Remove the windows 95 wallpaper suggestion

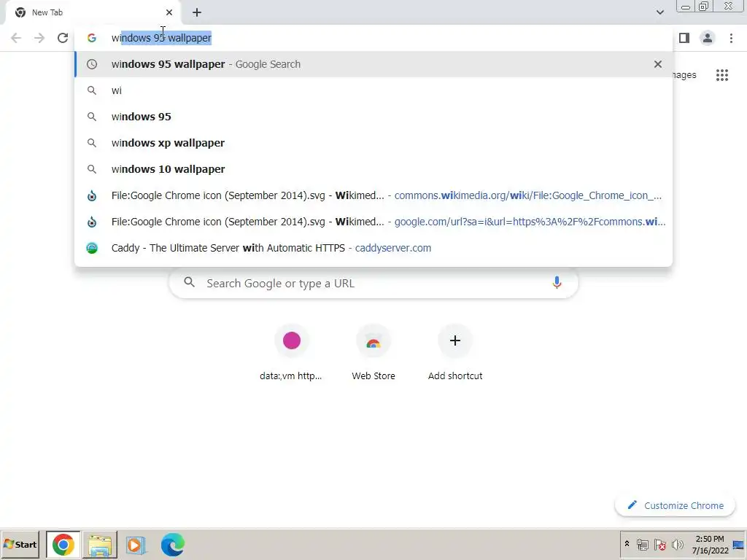[x=658, y=64]
